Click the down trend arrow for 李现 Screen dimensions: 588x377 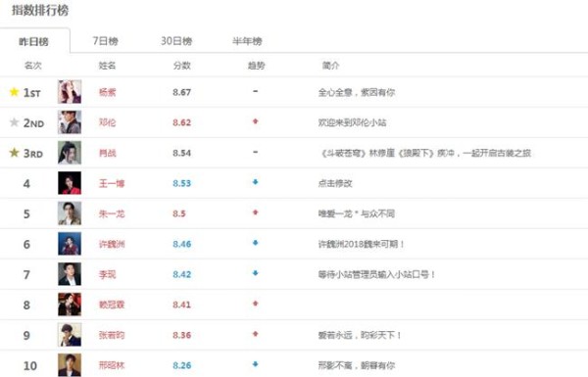(x=256, y=273)
